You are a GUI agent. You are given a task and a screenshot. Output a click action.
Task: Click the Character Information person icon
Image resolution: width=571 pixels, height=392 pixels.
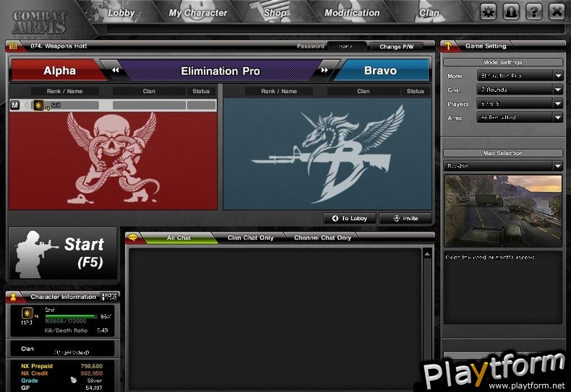(13, 297)
